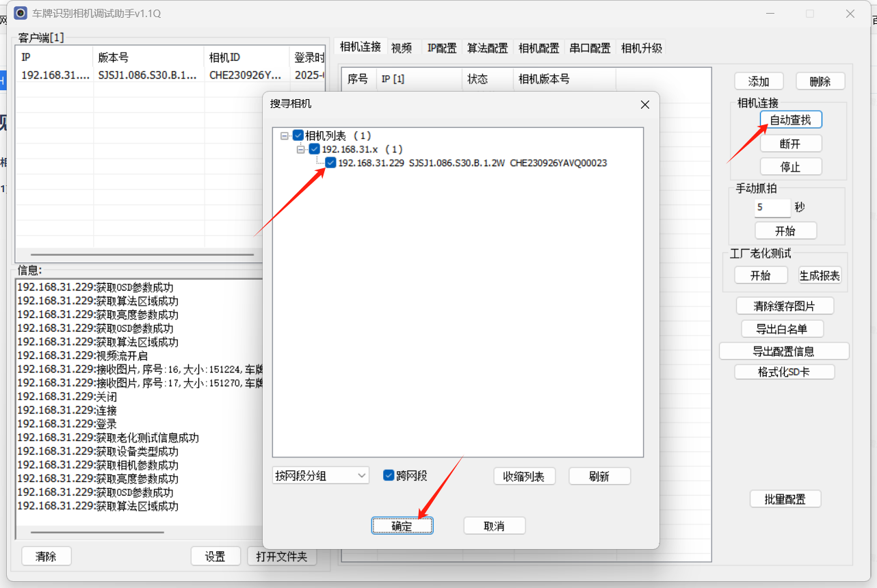
Task: Confirm with the 确定 button
Action: coord(402,526)
